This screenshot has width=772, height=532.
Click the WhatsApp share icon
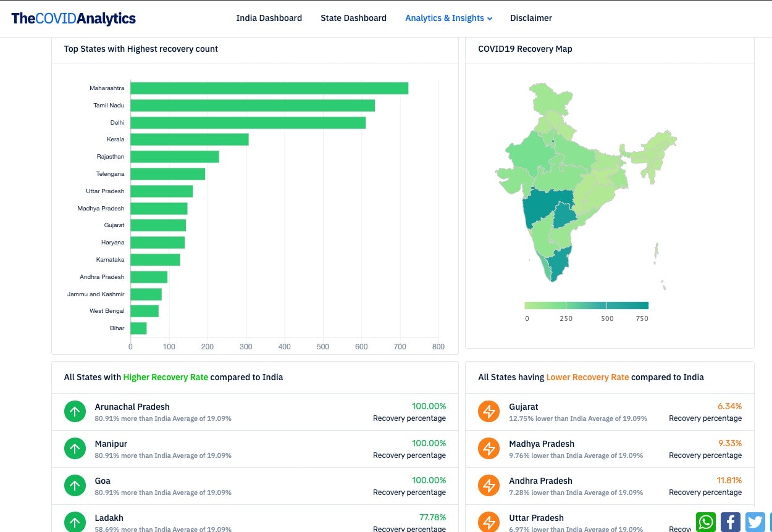click(705, 522)
